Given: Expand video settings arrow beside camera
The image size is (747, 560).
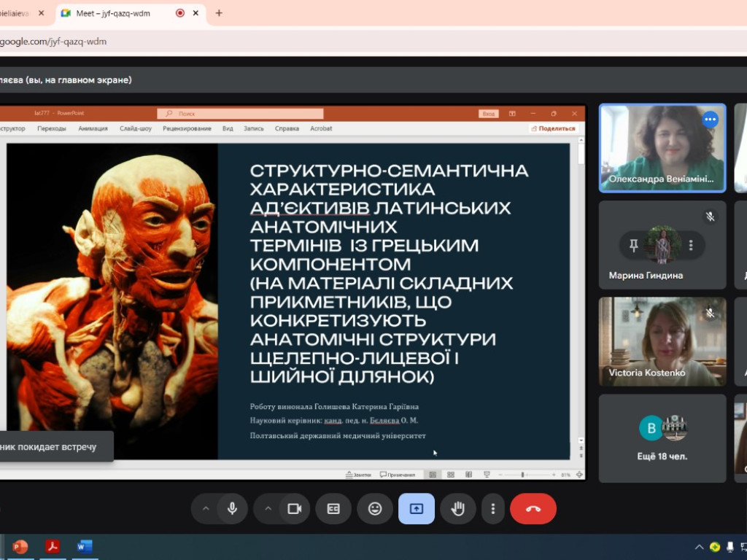Looking at the screenshot, I should point(268,508).
